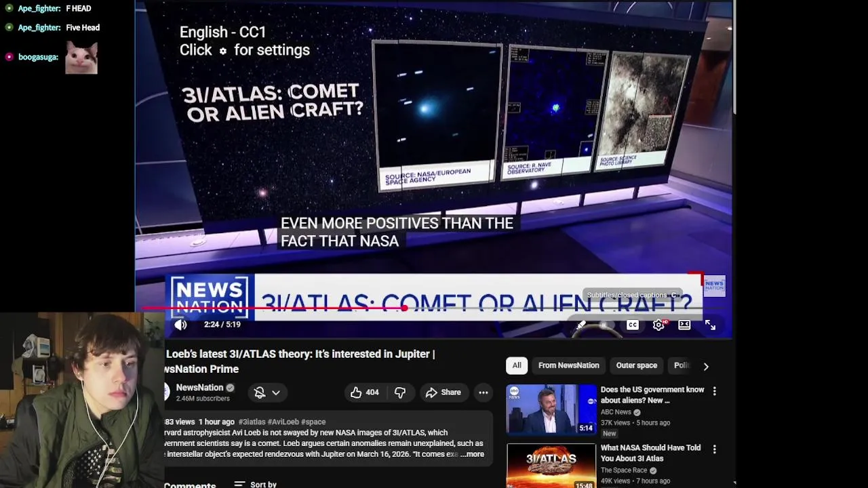Click Ape_fighter's 'Five Head' chat username

point(39,28)
